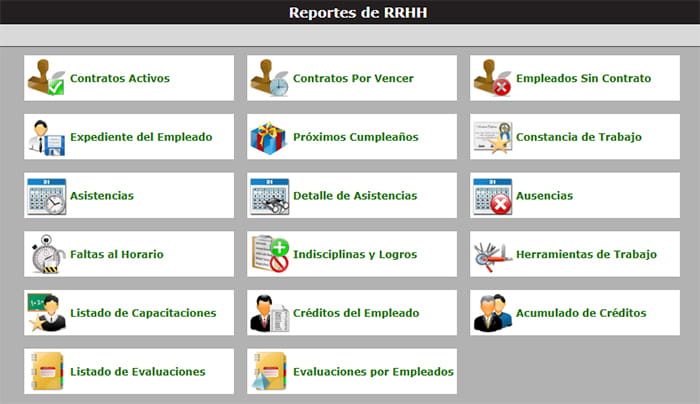Select the Faltas al Horario label

point(117,254)
